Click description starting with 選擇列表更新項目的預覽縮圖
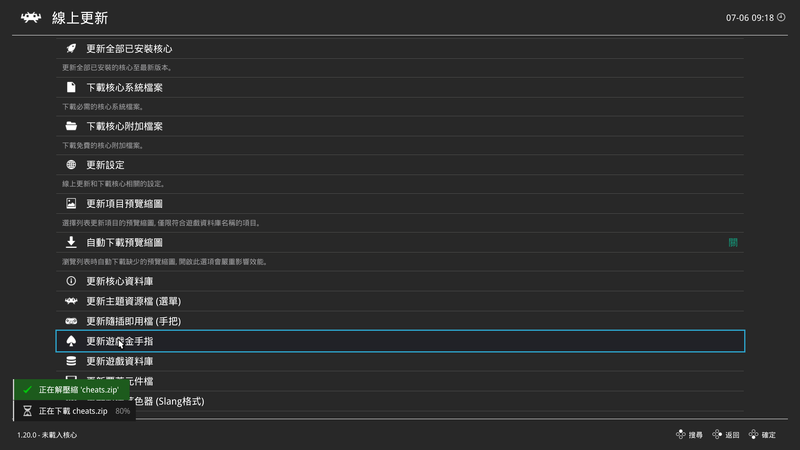 162,223
